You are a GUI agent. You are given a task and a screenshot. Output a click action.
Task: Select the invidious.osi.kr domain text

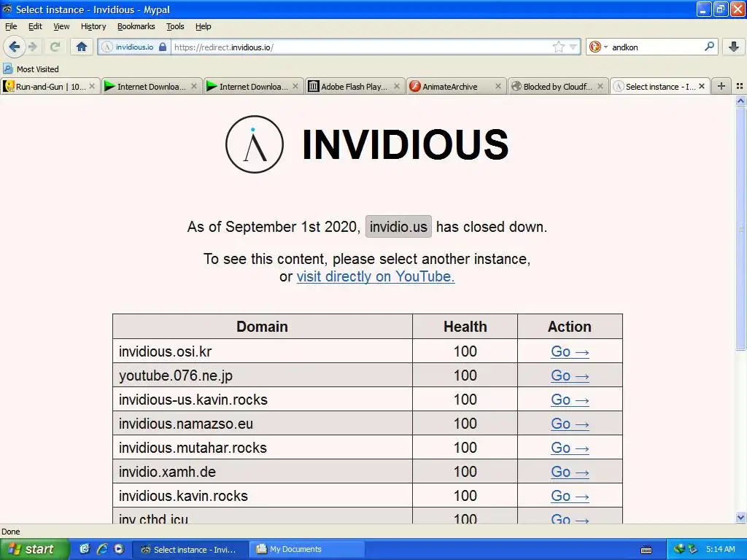pyautogui.click(x=165, y=351)
